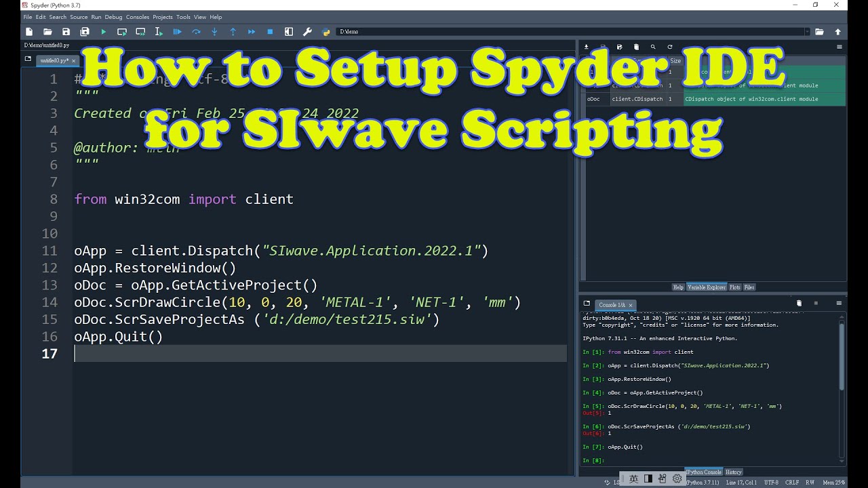
Task: Interrupt the kernel with the stop square
Action: (816, 304)
